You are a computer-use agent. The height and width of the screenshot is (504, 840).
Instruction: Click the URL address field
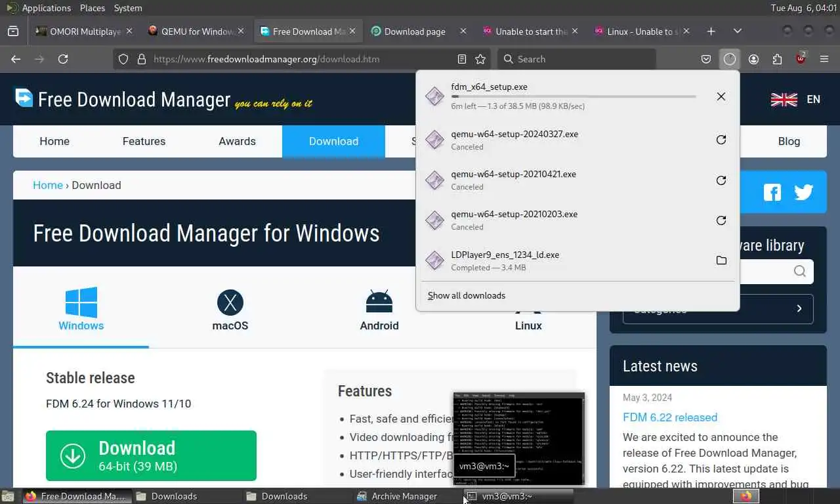coord(302,59)
